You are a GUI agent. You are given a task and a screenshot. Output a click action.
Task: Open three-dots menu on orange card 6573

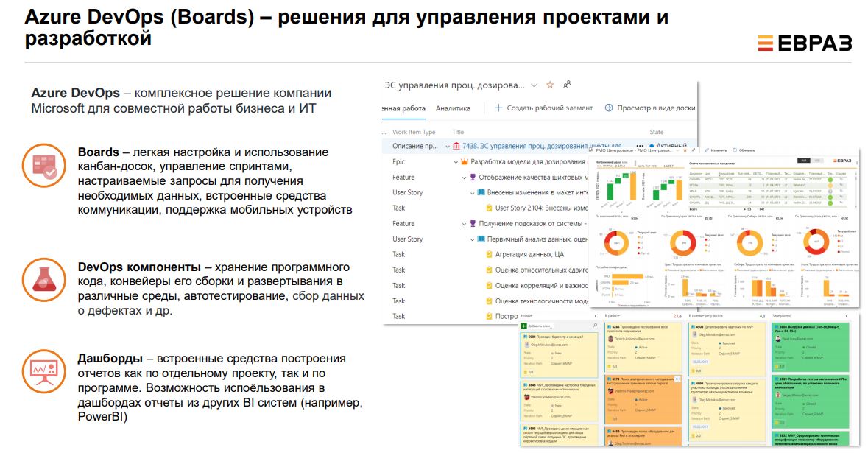(678, 378)
